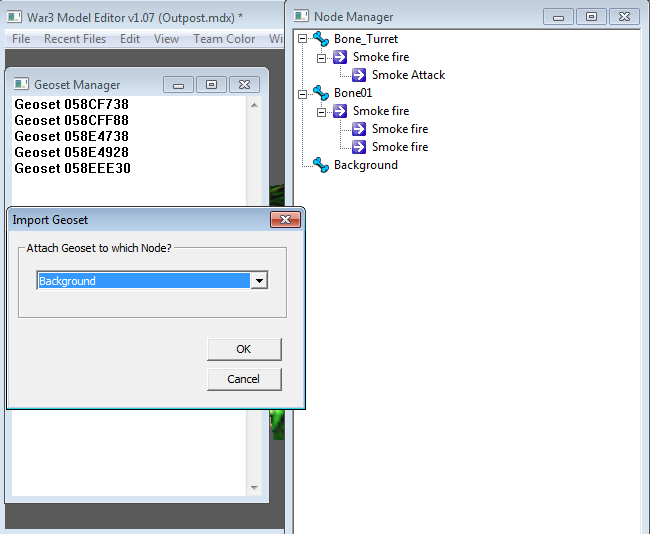Collapse the Bone_Turret tree node
Screen dimensions: 650x534
pos(303,39)
